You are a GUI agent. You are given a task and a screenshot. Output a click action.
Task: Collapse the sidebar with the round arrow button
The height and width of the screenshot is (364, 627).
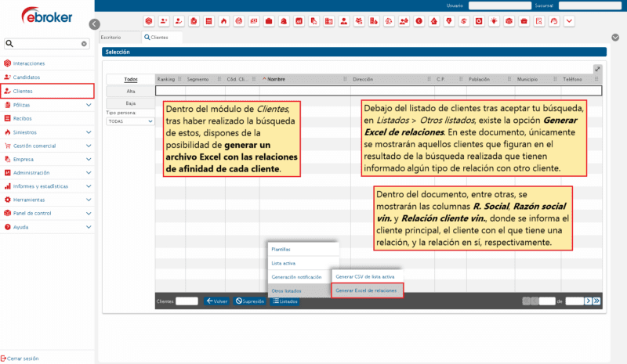(x=94, y=24)
